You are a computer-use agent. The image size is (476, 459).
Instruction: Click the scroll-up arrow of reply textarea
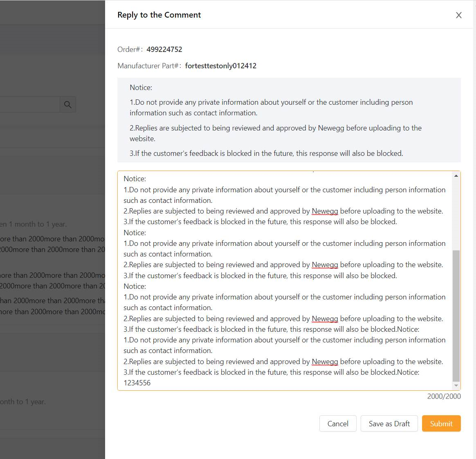456,176
